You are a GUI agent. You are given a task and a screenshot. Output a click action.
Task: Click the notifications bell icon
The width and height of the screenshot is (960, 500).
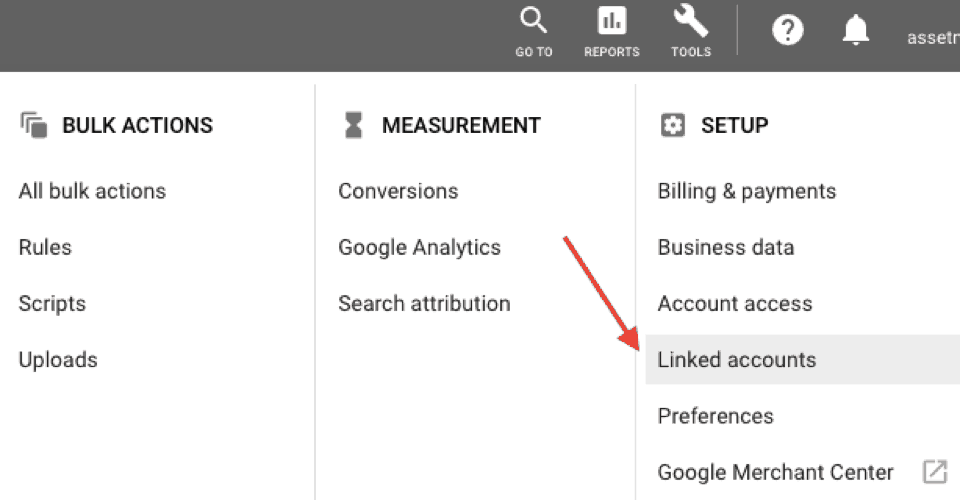pos(855,31)
